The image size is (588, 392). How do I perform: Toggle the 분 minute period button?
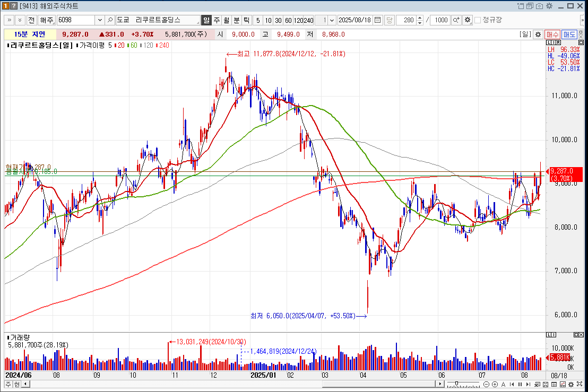(237, 20)
